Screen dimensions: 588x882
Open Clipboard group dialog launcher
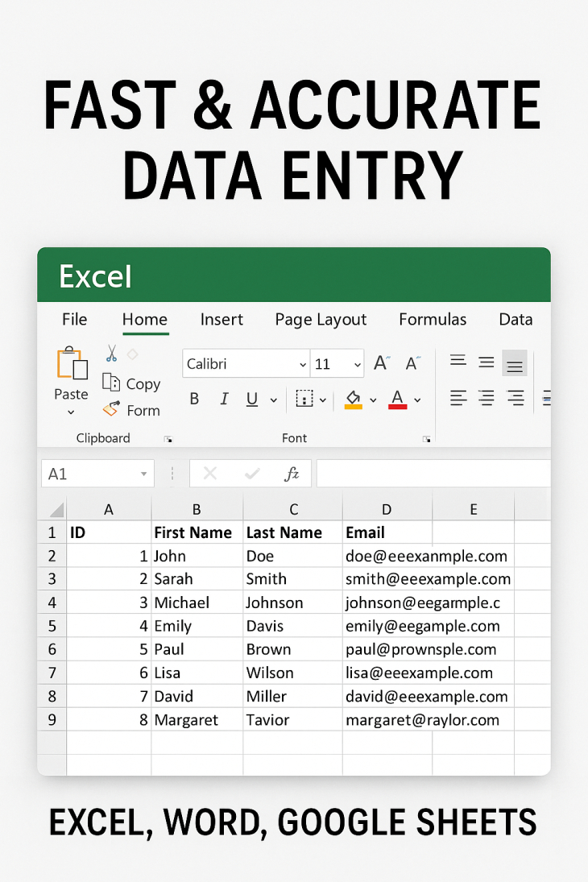(168, 439)
